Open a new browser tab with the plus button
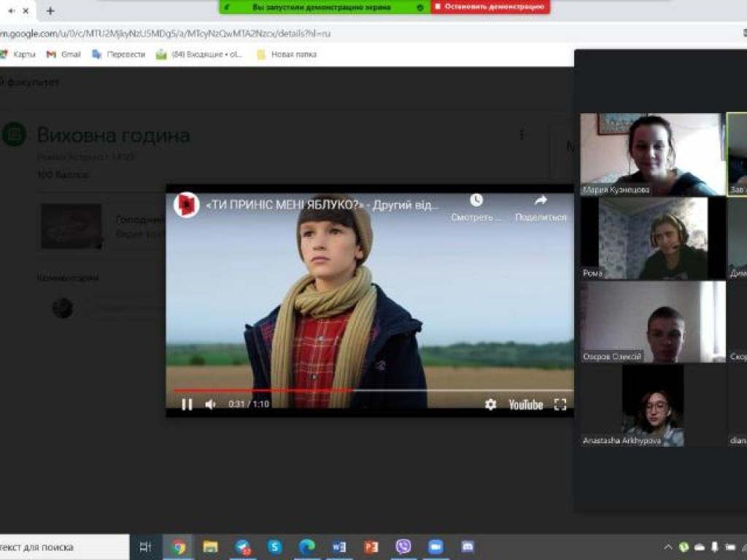Screen dimensions: 747x560 [50, 11]
